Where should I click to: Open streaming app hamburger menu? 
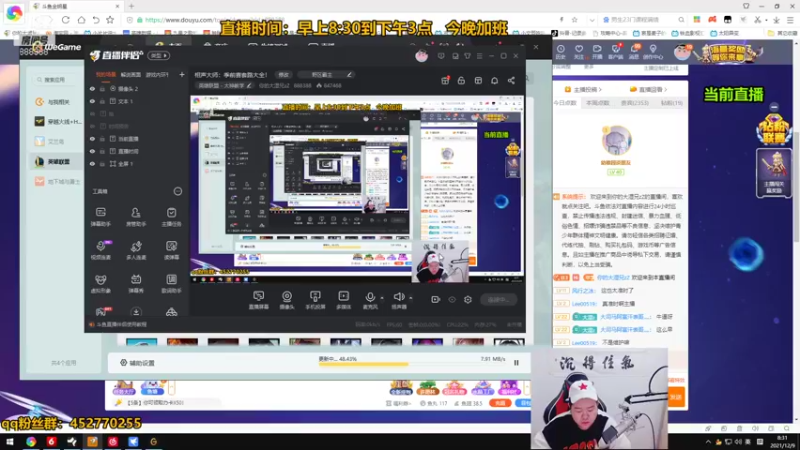click(479, 56)
